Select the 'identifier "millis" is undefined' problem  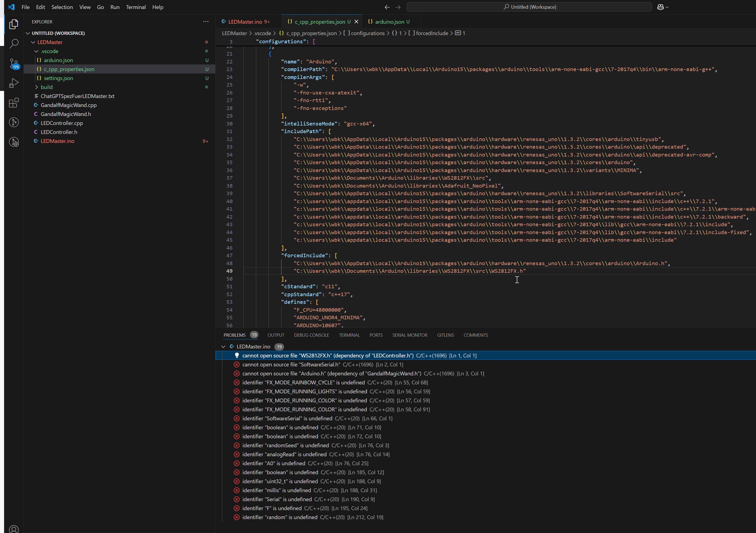pos(486,490)
